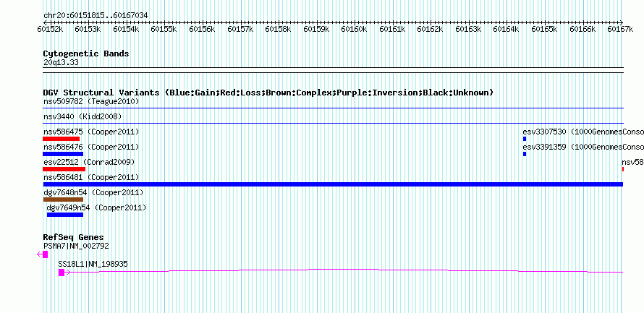Click the 20q13.33 cytogenetic band bar

(x=333, y=70)
